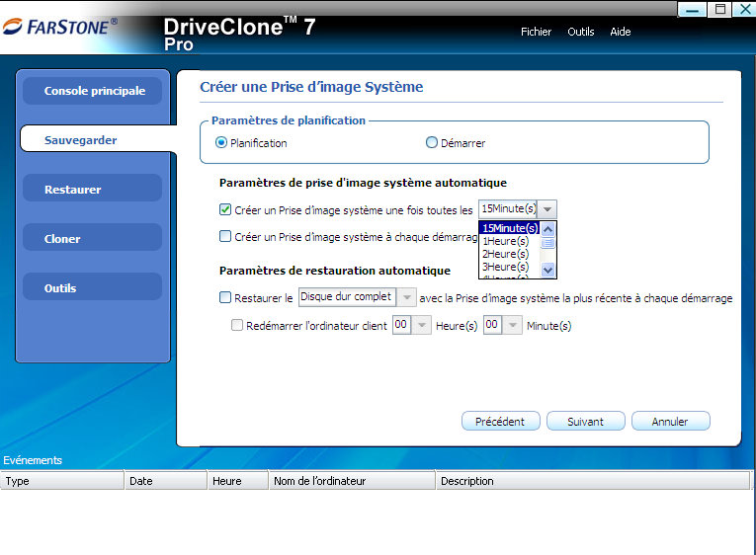Viewport: 756px width, 555px height.
Task: Close the DriveClone window
Action: pyautogui.click(x=744, y=9)
